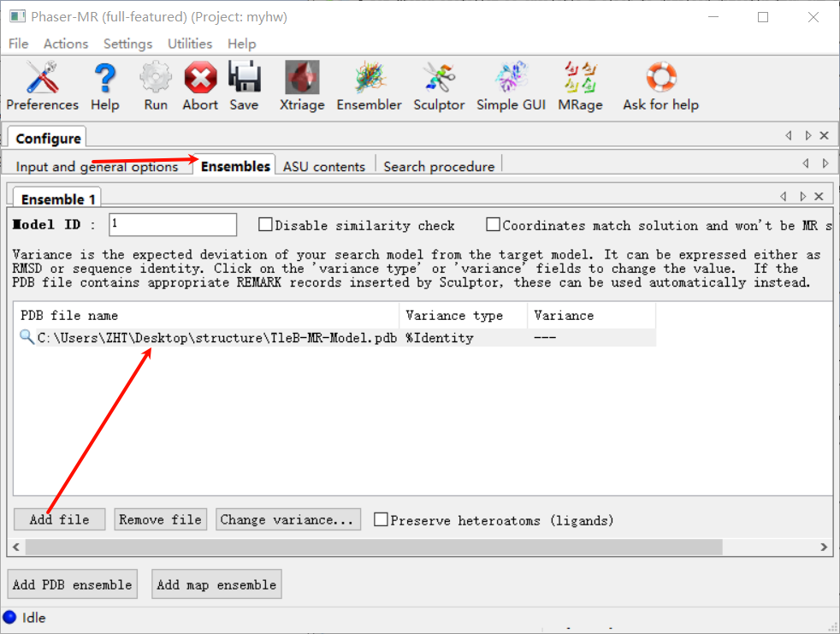Click the Remove file button
Image resolution: width=840 pixels, height=634 pixels.
click(160, 519)
